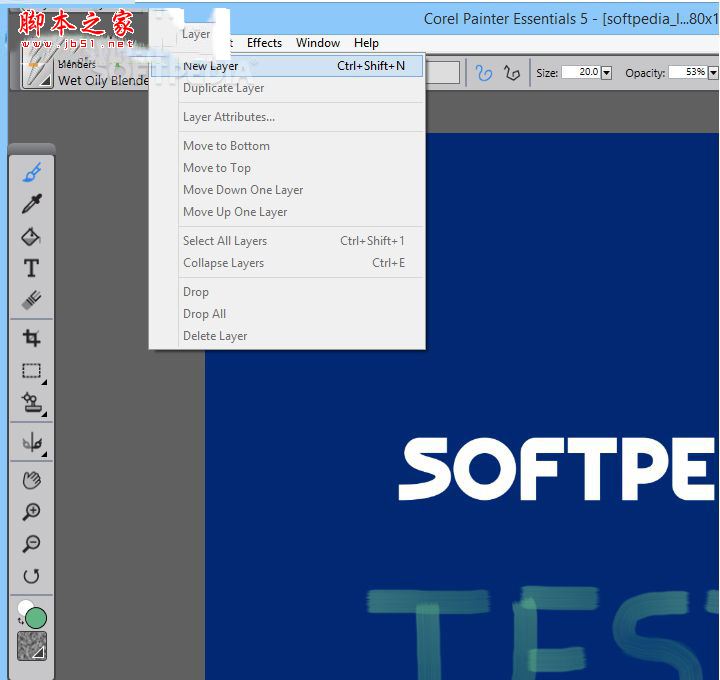
Task: Open Layer Attributes dialog entry
Action: [x=287, y=117]
